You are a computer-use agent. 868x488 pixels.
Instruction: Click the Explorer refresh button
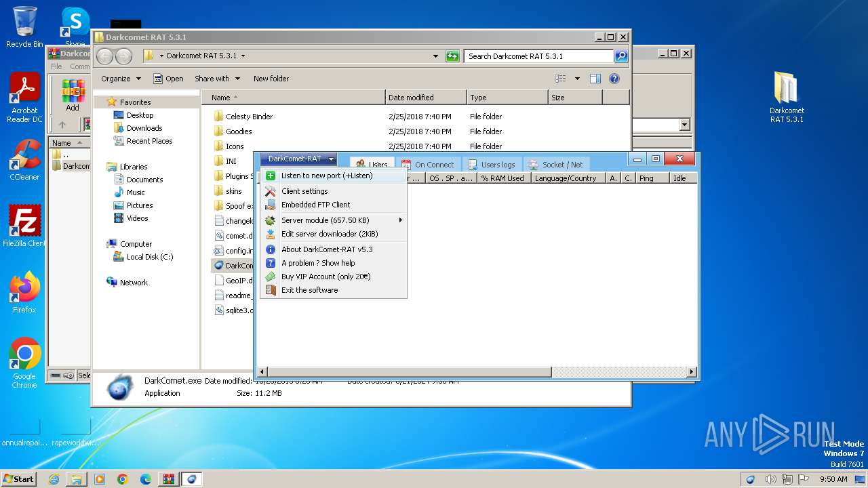[x=452, y=56]
